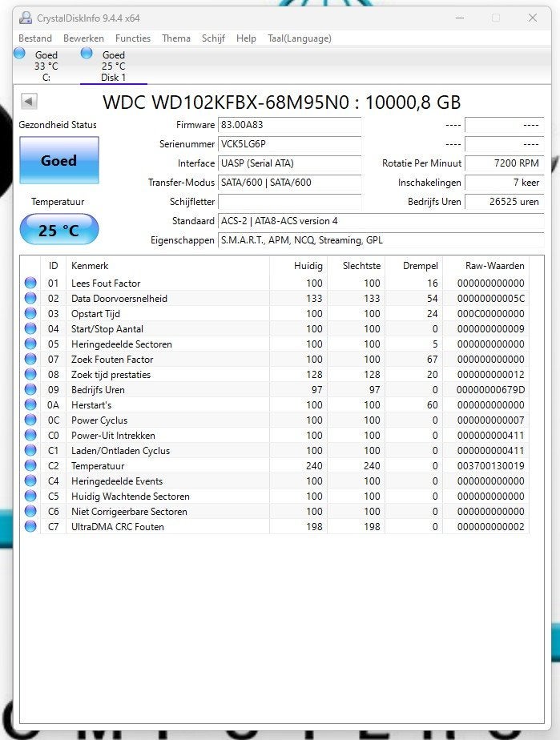The image size is (560, 740).
Task: Click status orb for Power-Uit Intrekken
Action: pos(30,435)
